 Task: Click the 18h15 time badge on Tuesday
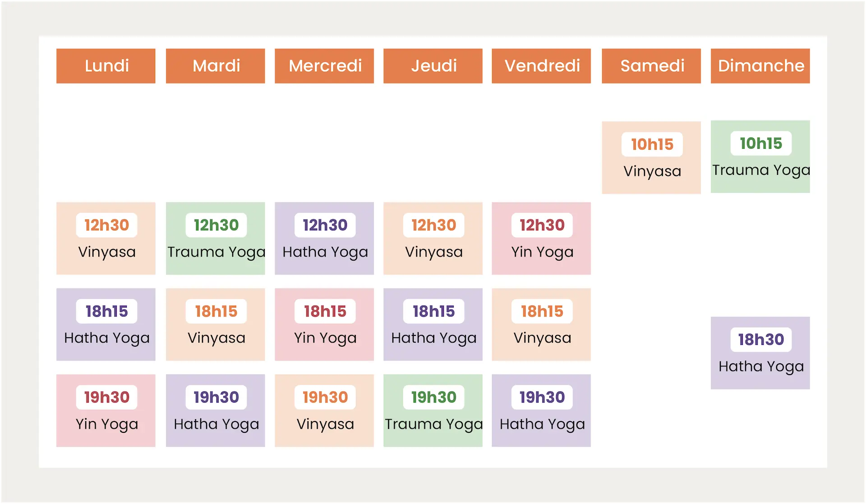tap(216, 311)
